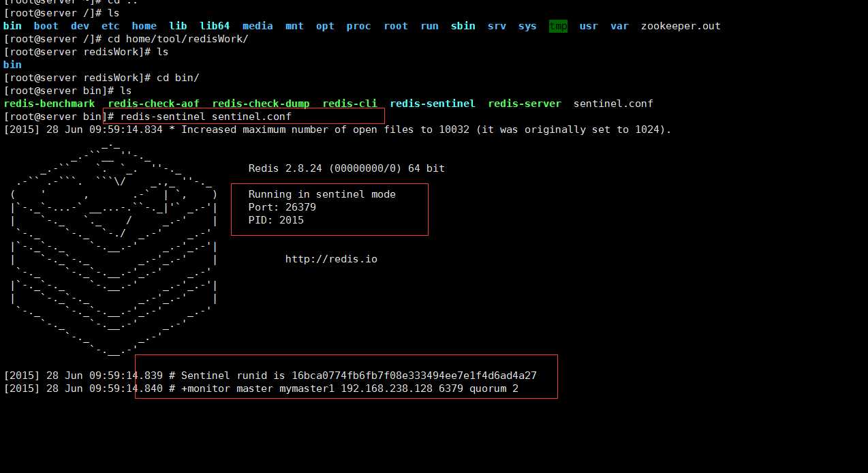Click the 'sbin' directory name
Screen dimensions: 868x473
pos(463,26)
